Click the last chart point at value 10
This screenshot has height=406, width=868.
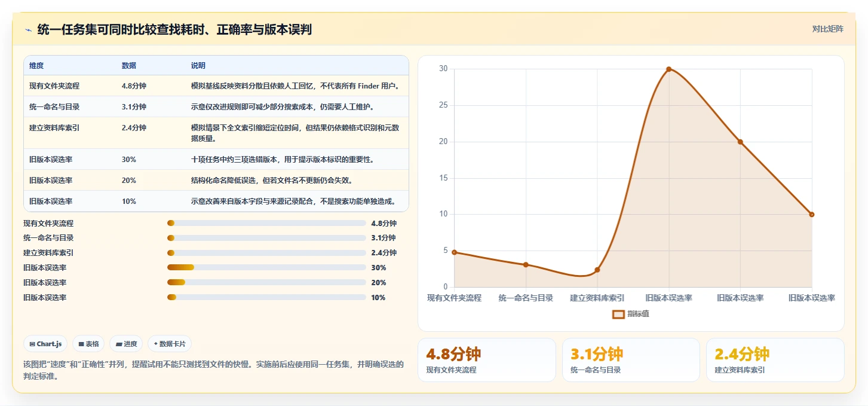pyautogui.click(x=812, y=214)
